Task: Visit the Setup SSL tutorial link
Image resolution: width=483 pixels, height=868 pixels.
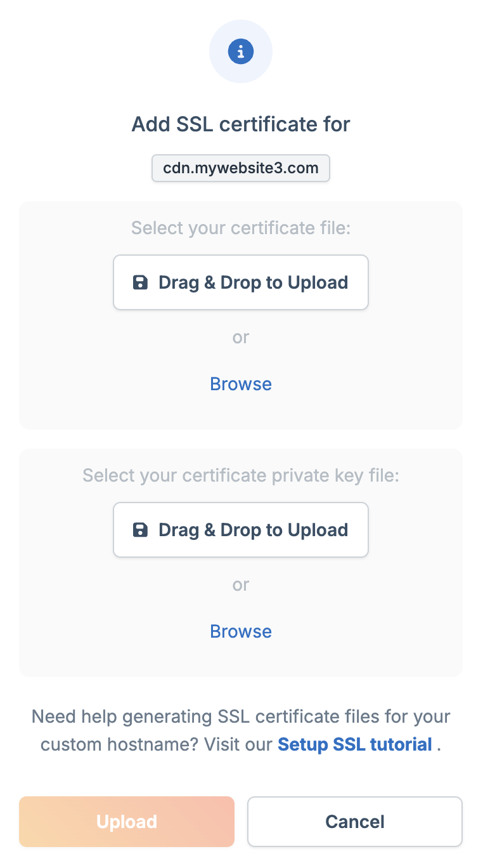Action: click(x=354, y=744)
